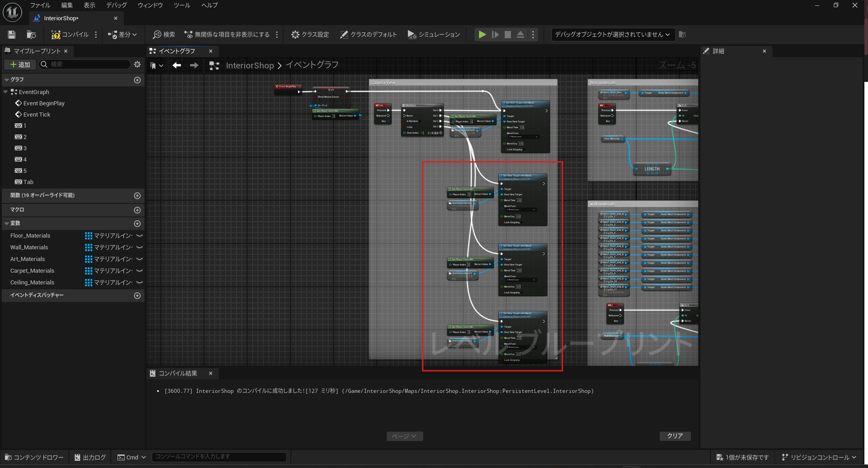Click the graph back navigation arrow

point(177,66)
